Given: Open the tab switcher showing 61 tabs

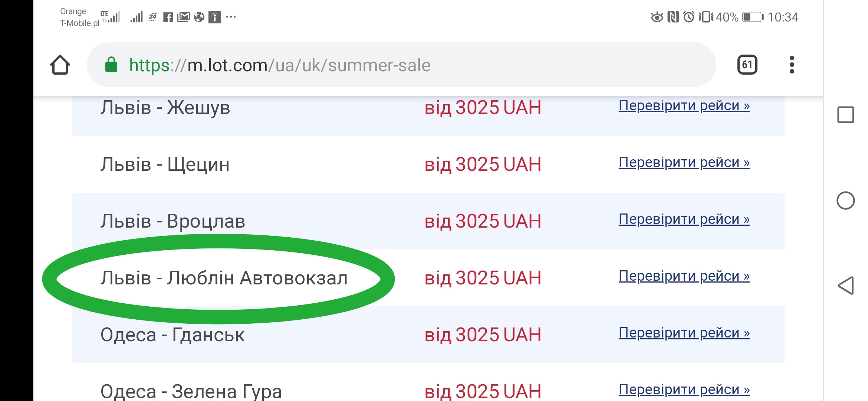Looking at the screenshot, I should (x=747, y=65).
